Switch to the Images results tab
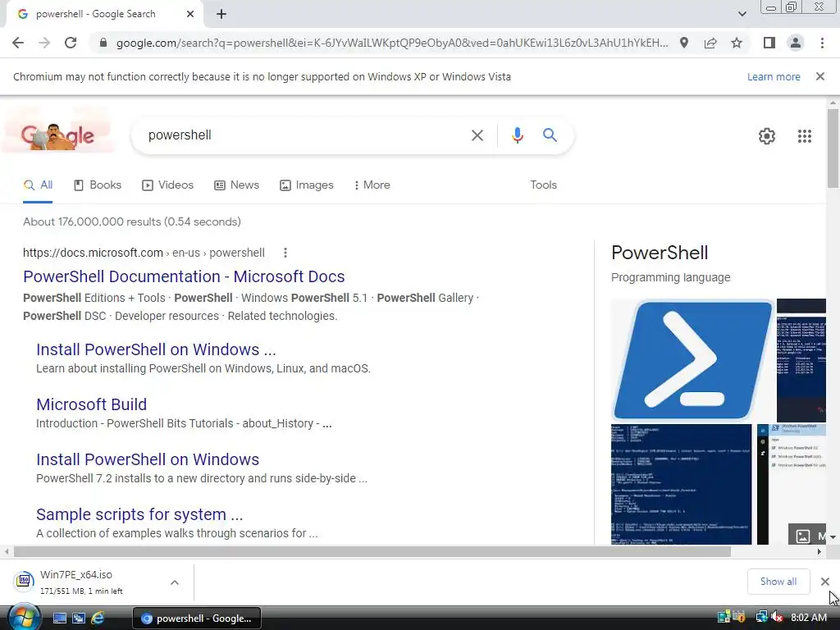The height and width of the screenshot is (630, 840). pyautogui.click(x=307, y=185)
